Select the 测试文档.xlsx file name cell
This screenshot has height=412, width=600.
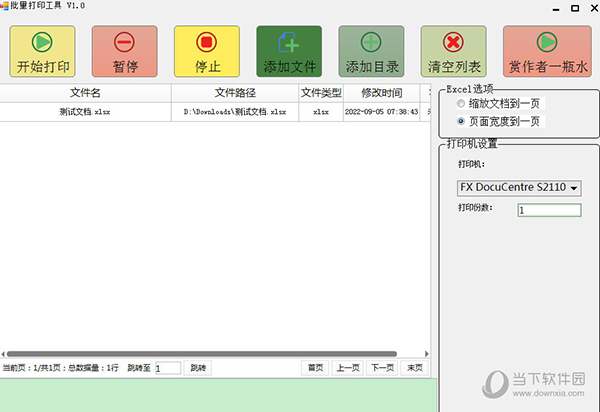(85, 112)
